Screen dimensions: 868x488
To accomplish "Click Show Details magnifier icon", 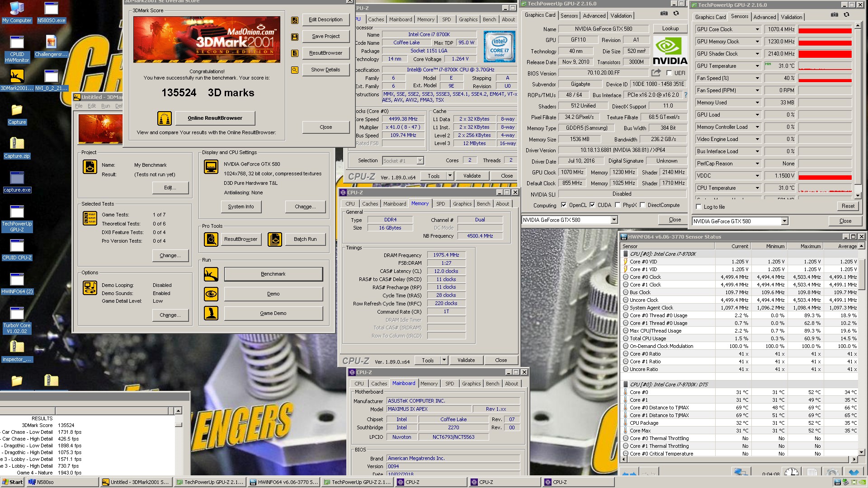I will pos(295,70).
